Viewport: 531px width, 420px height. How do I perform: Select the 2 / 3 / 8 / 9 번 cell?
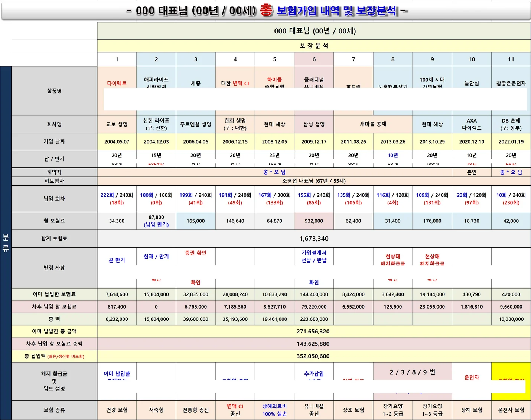(x=413, y=372)
